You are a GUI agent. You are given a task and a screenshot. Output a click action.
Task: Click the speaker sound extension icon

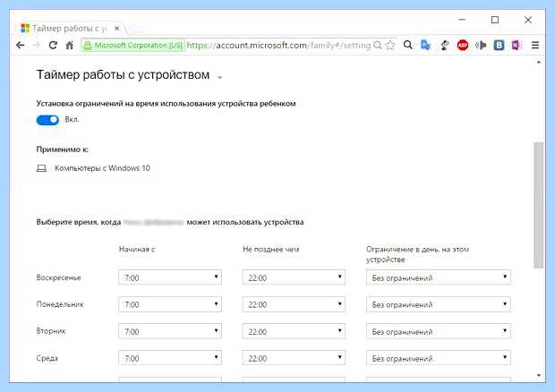481,46
